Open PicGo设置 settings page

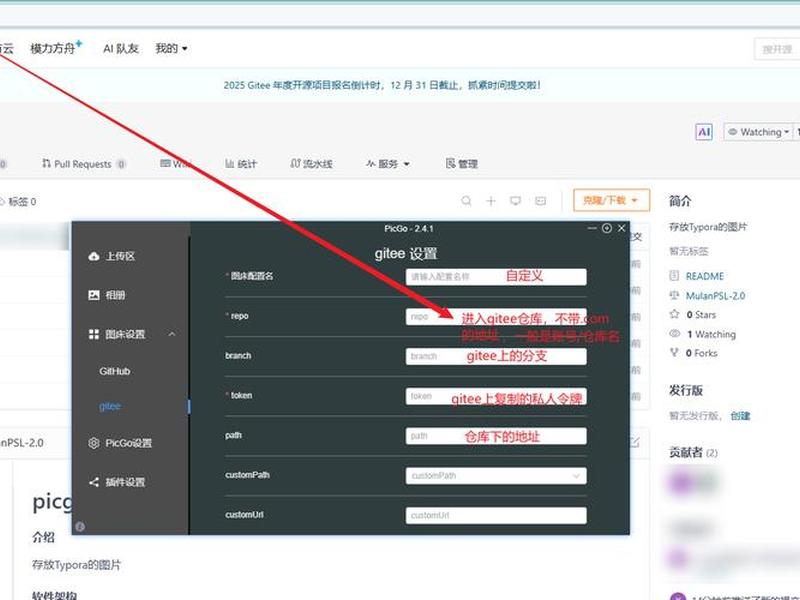120,443
